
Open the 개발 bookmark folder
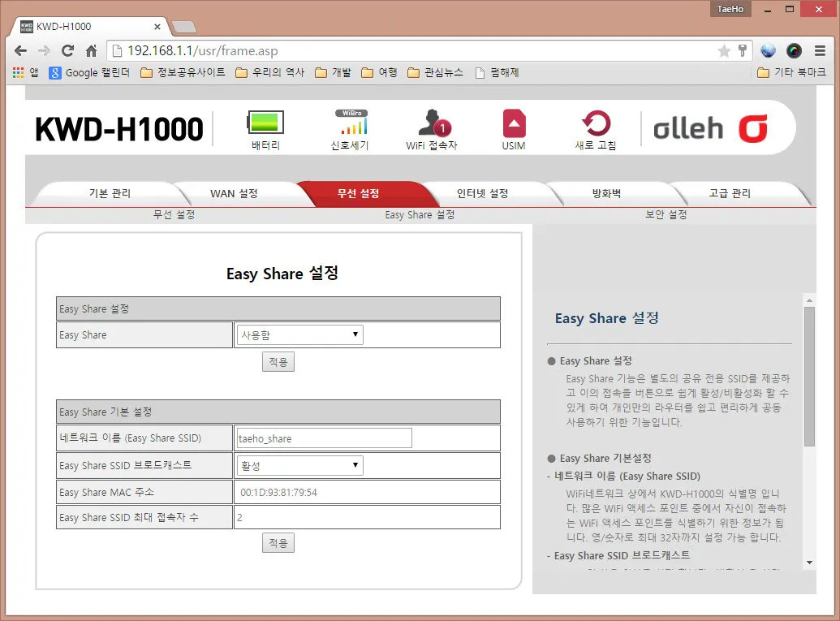tap(334, 72)
